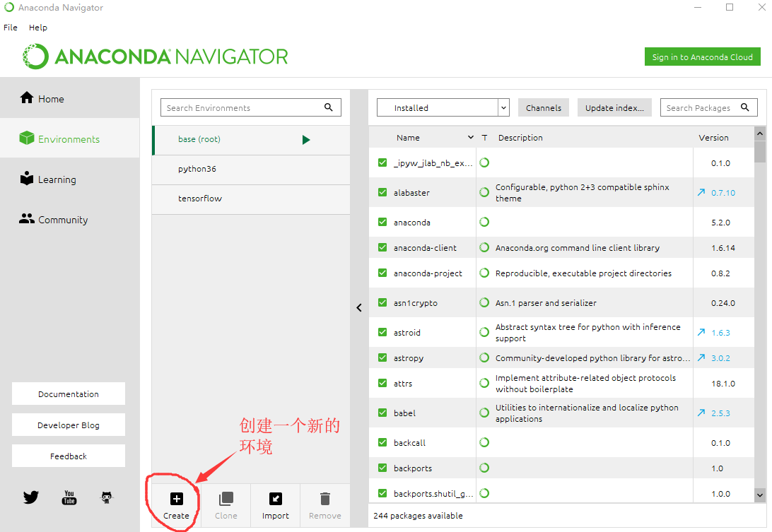This screenshot has width=772, height=532.
Task: Toggle the _ipyw_jlab_nb_ex... package checkbox
Action: (x=382, y=162)
